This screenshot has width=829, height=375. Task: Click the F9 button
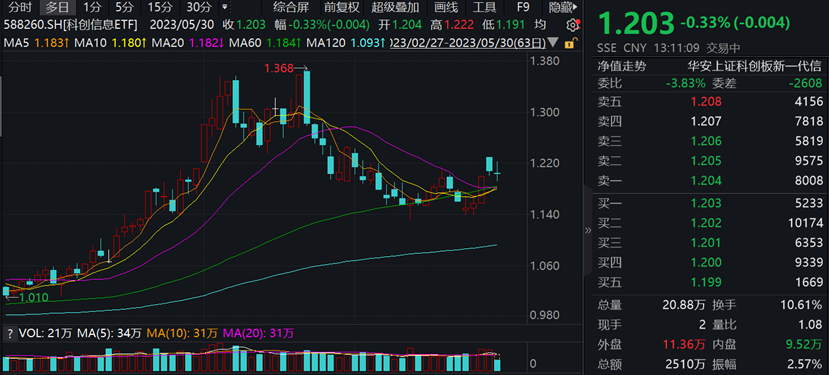tap(522, 7)
